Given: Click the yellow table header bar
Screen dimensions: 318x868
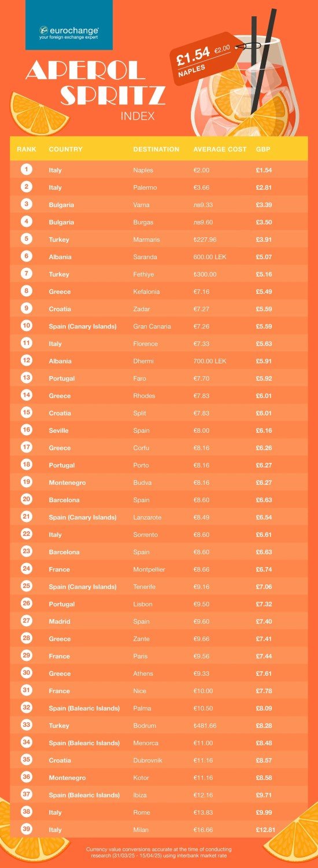Looking at the screenshot, I should (159, 149).
